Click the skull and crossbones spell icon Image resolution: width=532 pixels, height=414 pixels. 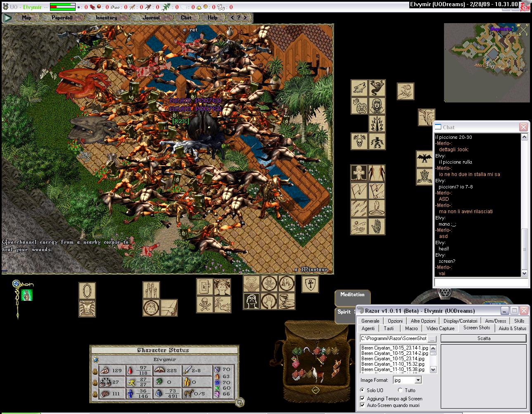click(x=205, y=305)
